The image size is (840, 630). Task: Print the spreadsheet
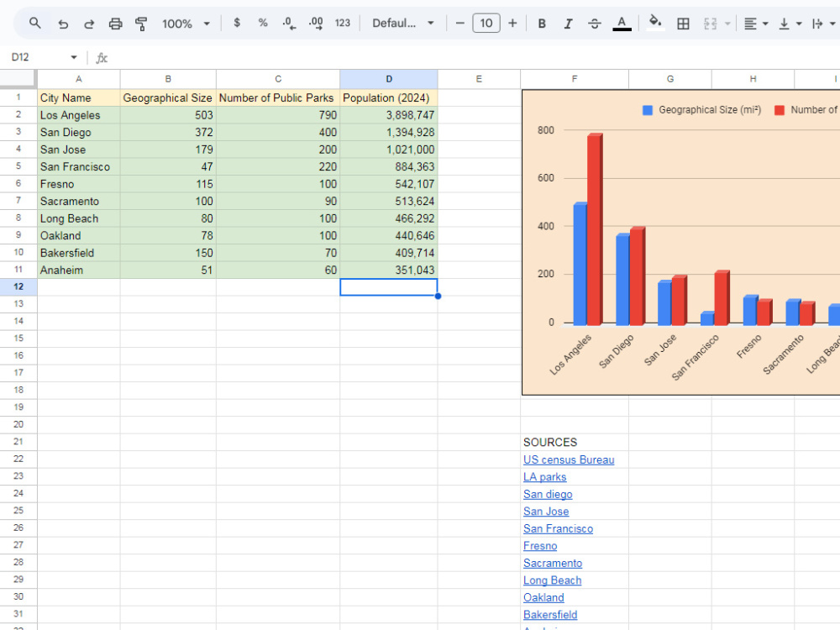tap(115, 24)
